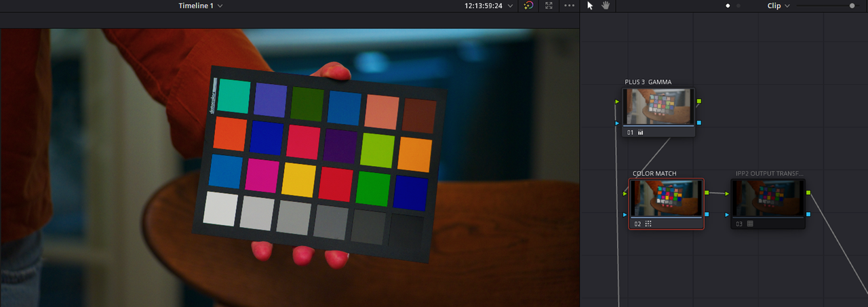The height and width of the screenshot is (307, 868).
Task: Click the COLOR MATCH node label
Action: (x=654, y=173)
